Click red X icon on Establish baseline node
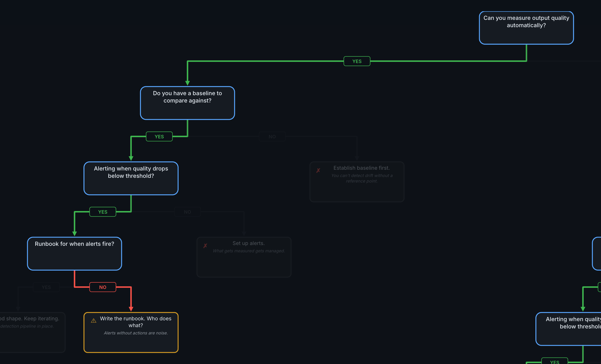 click(x=318, y=170)
